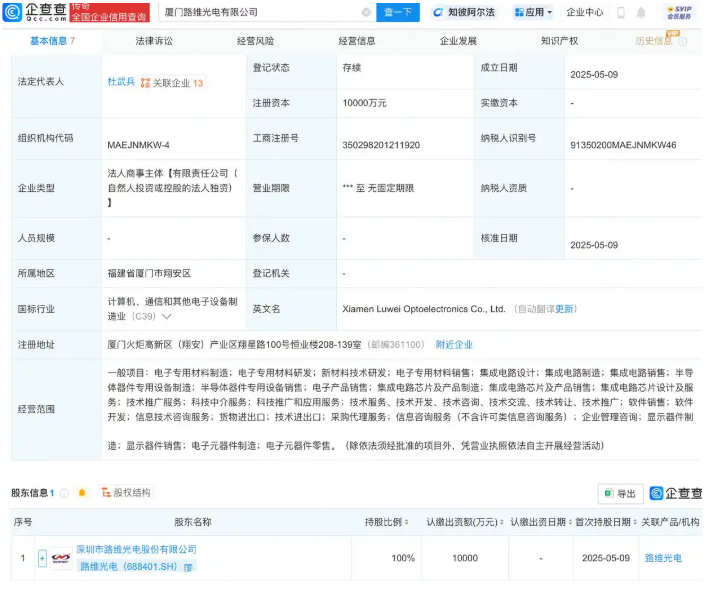Image resolution: width=707 pixels, height=590 pixels.
Task: Switch to 法律诉讼 tab
Action: pos(154,41)
